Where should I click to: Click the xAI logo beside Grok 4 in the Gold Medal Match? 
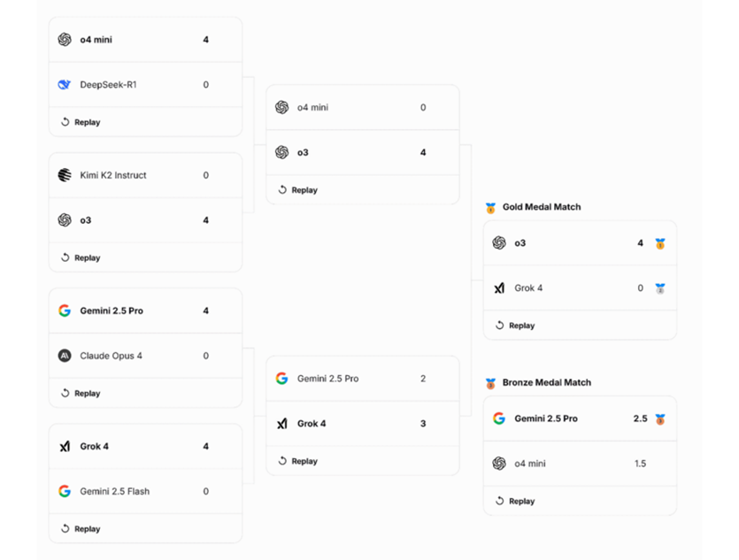pos(499,288)
